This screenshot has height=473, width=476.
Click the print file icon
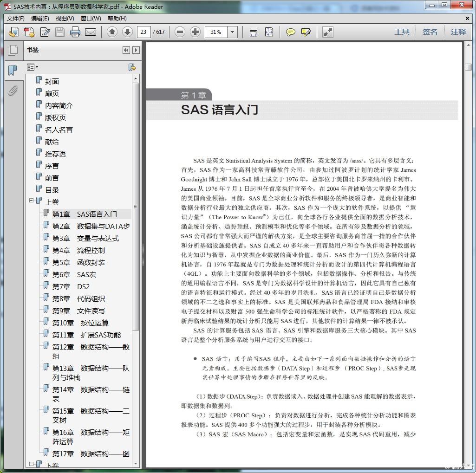pos(75,32)
